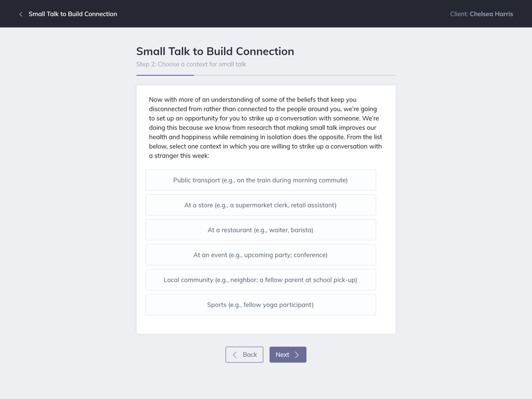Choose the Local community option

tap(261, 280)
